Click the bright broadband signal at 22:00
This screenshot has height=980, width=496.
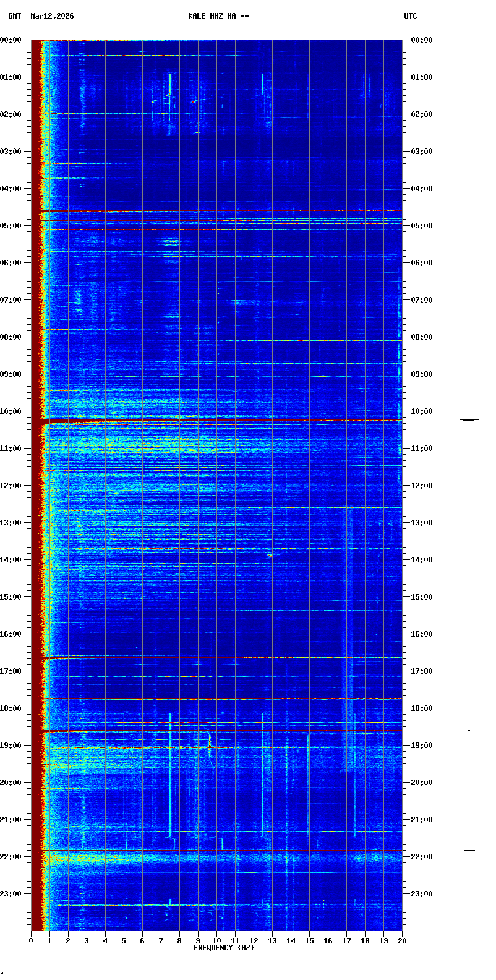216,858
